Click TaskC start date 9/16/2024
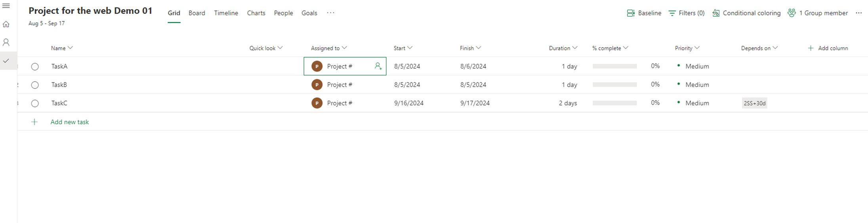This screenshot has height=223, width=868. pyautogui.click(x=409, y=103)
